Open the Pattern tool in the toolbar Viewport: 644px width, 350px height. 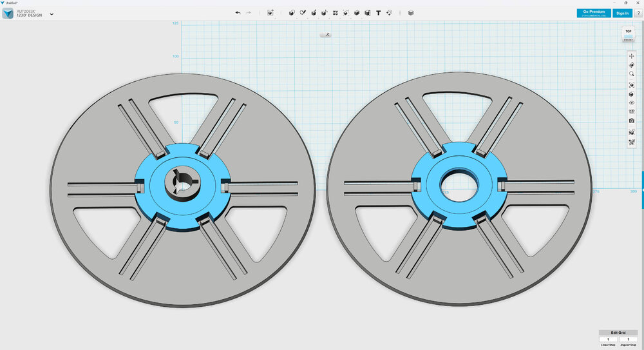click(336, 13)
